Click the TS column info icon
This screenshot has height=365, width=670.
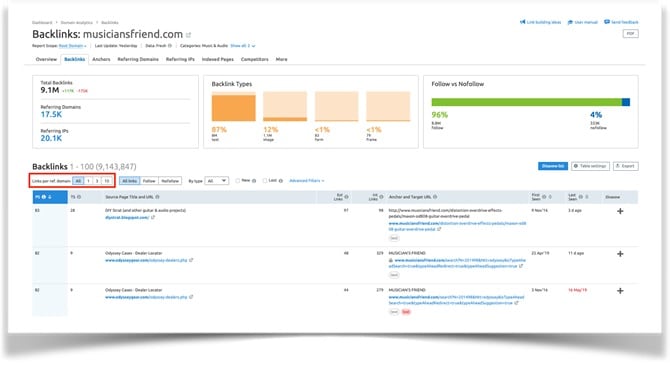pyautogui.click(x=79, y=197)
